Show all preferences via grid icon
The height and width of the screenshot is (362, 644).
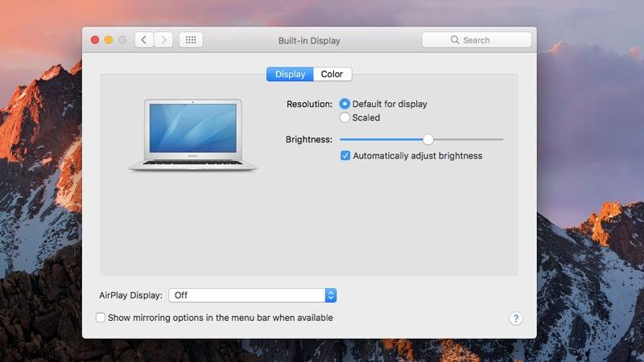coord(191,39)
